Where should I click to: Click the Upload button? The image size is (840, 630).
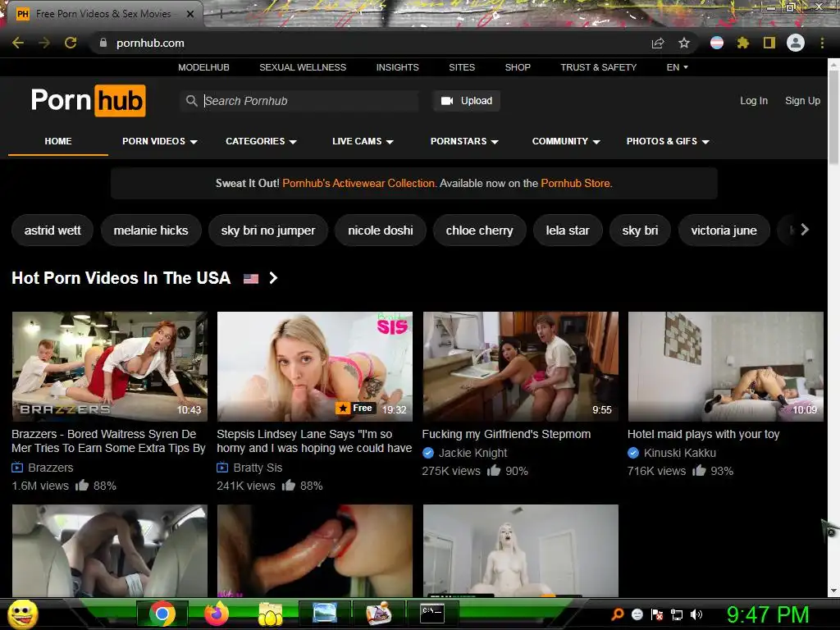click(466, 101)
